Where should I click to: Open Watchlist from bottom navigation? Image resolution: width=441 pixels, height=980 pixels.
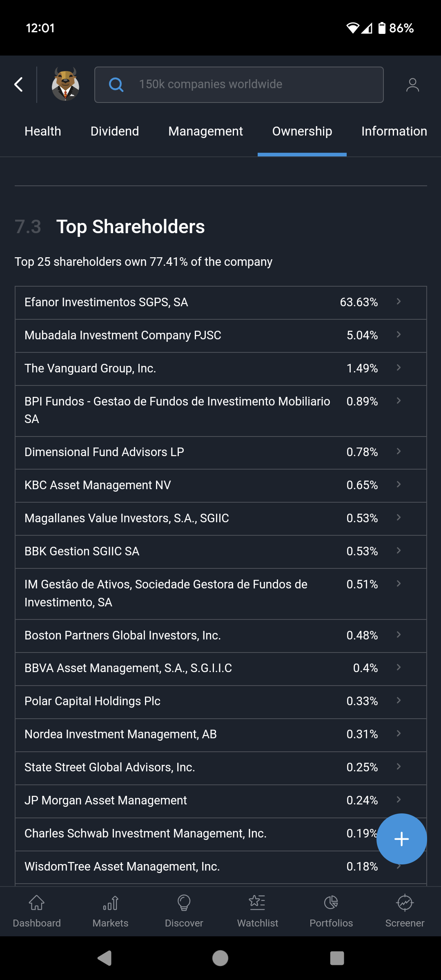(x=257, y=911)
